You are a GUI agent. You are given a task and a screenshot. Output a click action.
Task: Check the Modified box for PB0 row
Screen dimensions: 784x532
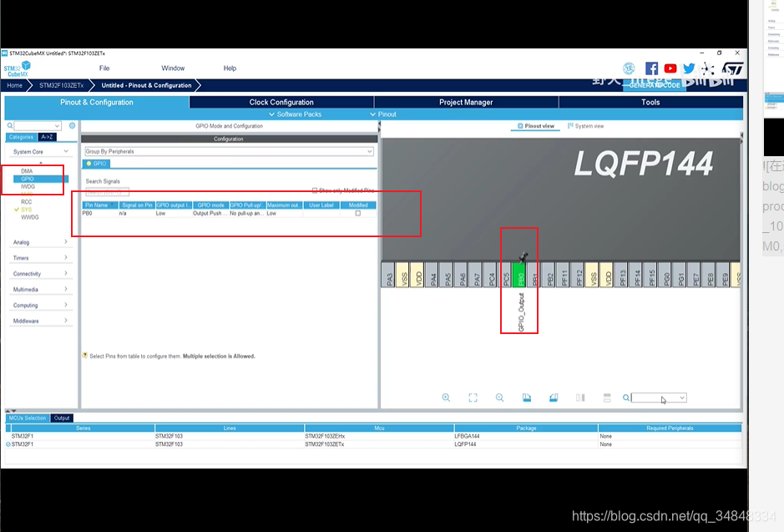[x=358, y=214]
